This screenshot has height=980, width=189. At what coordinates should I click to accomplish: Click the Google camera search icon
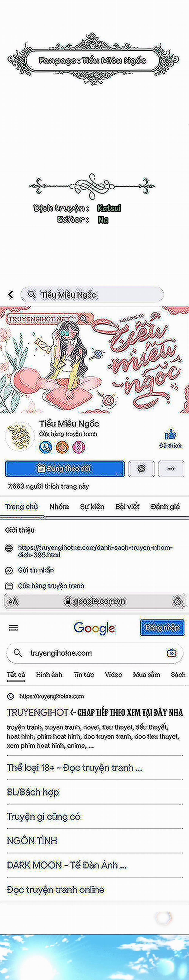171,653
